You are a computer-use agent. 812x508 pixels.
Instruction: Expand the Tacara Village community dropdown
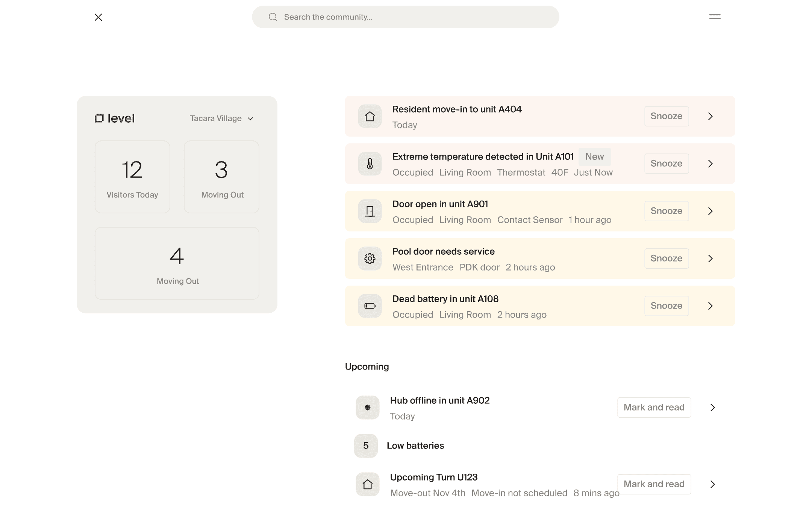tap(221, 119)
